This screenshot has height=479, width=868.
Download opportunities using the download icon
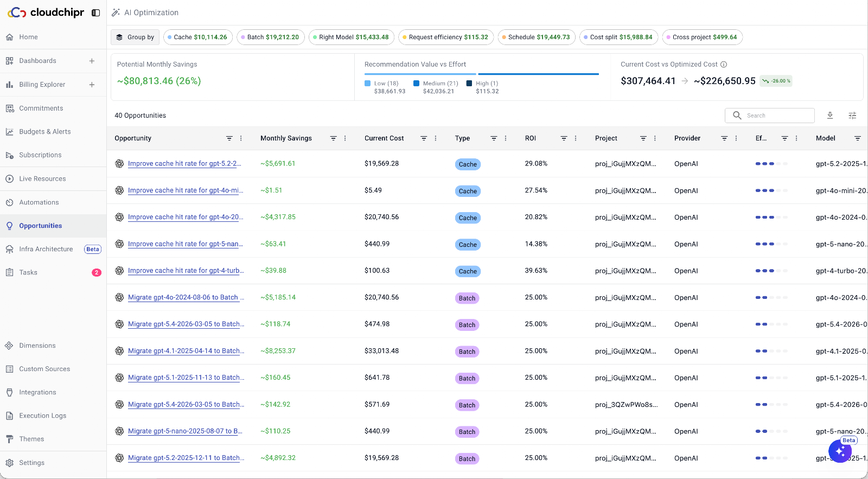(x=830, y=116)
